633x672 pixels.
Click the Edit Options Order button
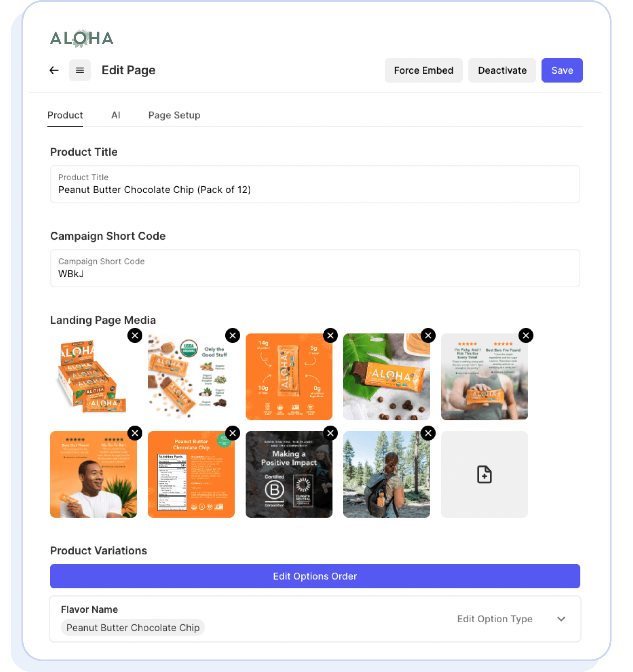(315, 576)
